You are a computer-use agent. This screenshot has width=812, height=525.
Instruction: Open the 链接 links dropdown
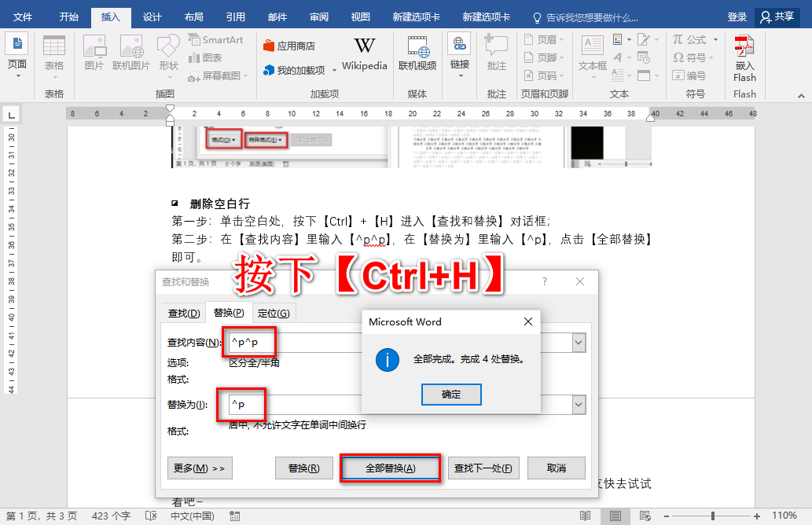click(x=459, y=56)
